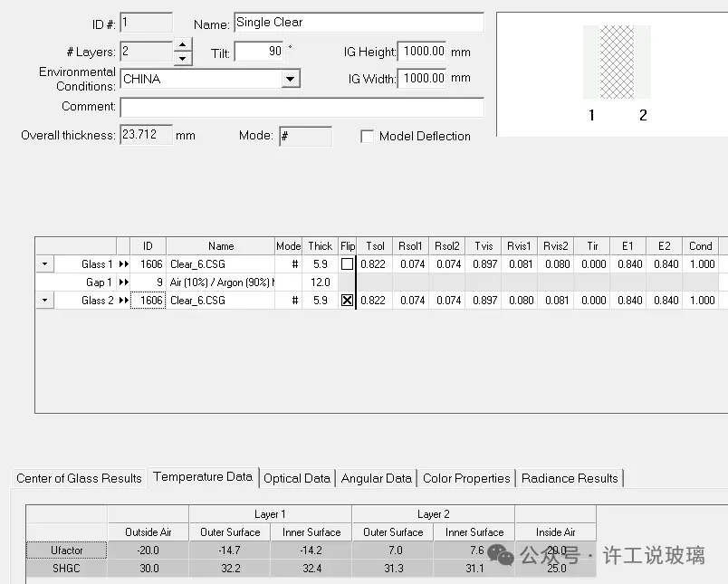Click Glass 1 name Clear_6.CSG

coord(221,264)
